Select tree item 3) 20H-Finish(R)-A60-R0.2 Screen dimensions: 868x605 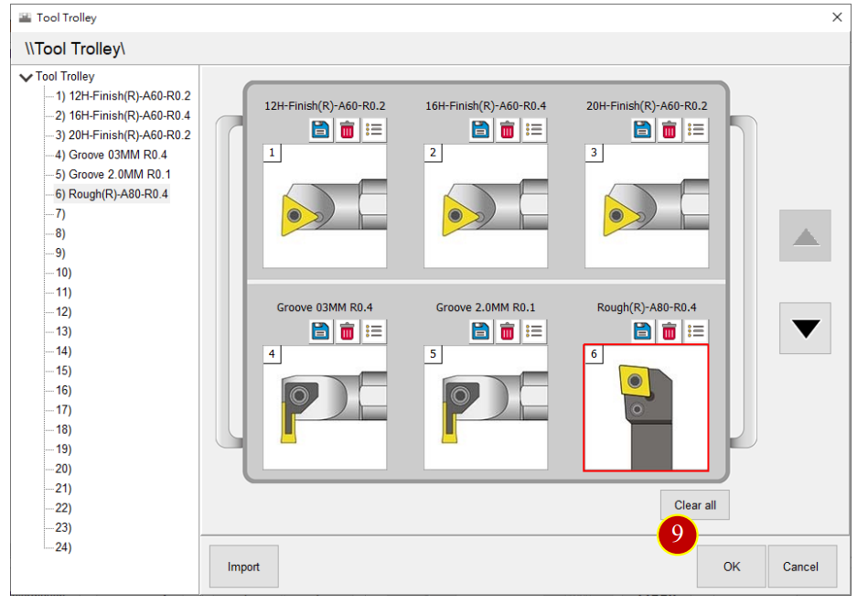coord(123,135)
